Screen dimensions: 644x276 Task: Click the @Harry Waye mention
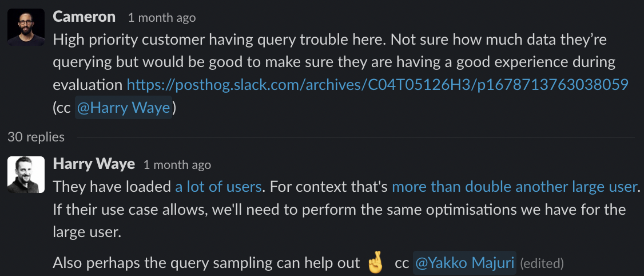(123, 108)
